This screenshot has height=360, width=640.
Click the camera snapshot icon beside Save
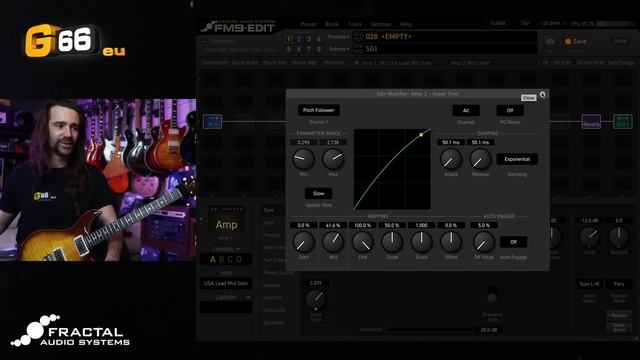tap(550, 42)
